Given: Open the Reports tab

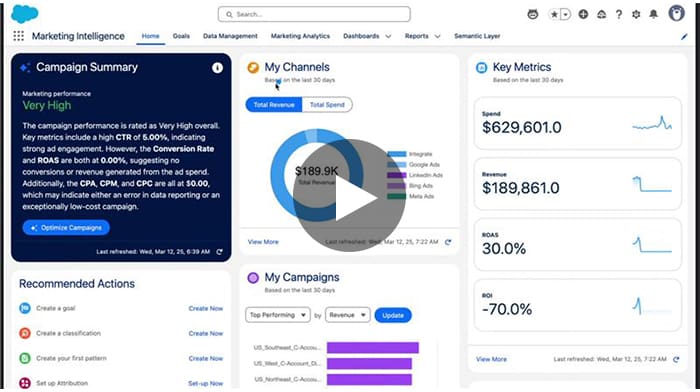Looking at the screenshot, I should pyautogui.click(x=417, y=36).
